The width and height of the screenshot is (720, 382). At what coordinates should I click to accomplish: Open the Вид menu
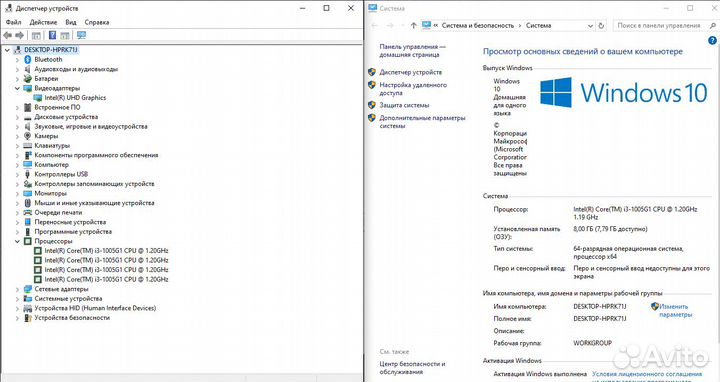(x=71, y=22)
